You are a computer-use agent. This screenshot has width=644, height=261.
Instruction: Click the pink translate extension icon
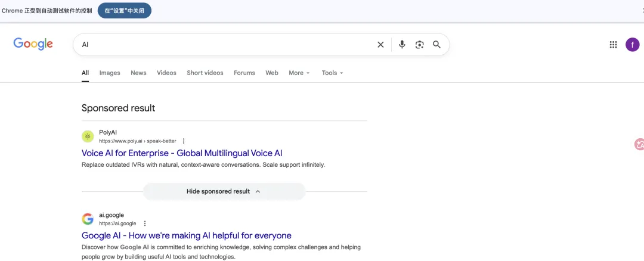pyautogui.click(x=639, y=144)
